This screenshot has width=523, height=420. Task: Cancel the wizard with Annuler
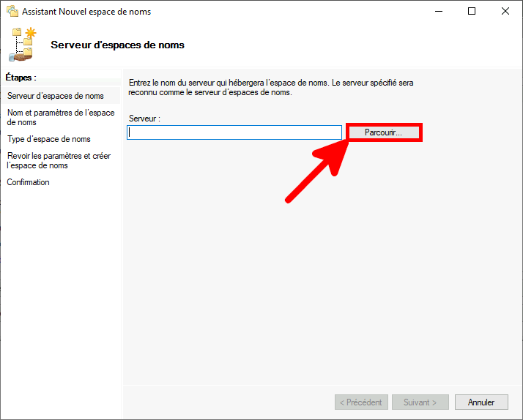point(481,402)
